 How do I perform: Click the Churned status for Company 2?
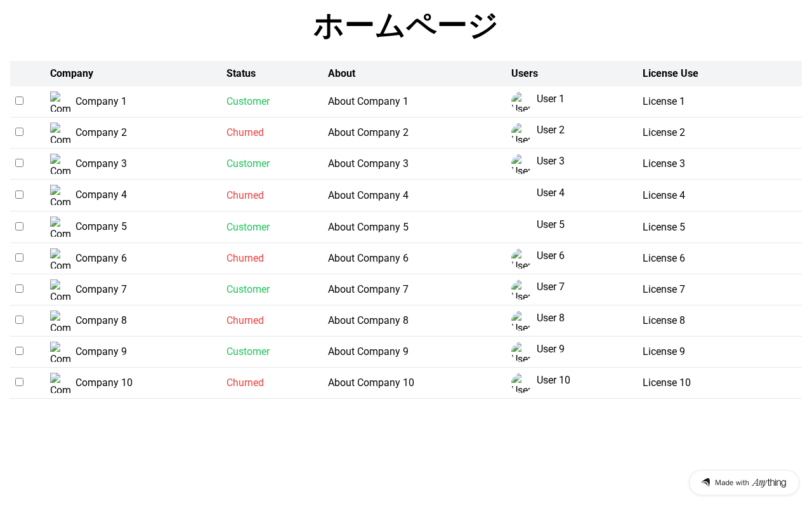tap(245, 133)
